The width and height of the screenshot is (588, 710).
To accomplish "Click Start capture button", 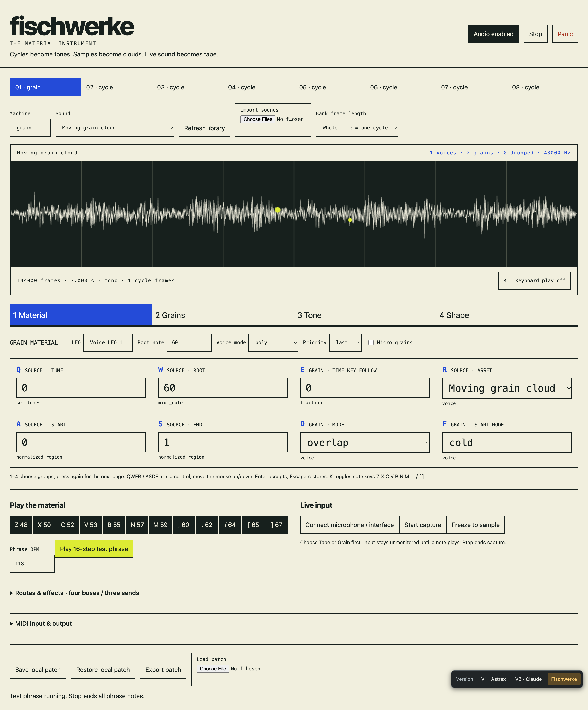I will pyautogui.click(x=423, y=525).
